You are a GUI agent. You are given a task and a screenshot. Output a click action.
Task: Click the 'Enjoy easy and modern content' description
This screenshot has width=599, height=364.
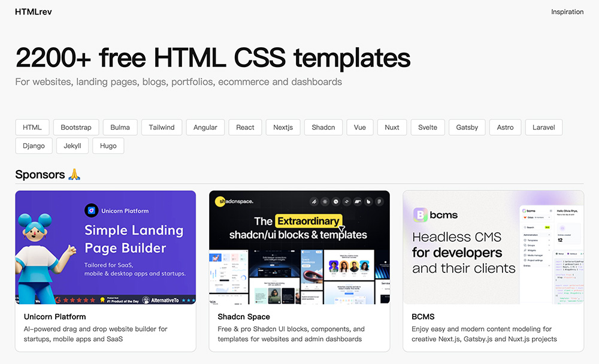tap(484, 334)
